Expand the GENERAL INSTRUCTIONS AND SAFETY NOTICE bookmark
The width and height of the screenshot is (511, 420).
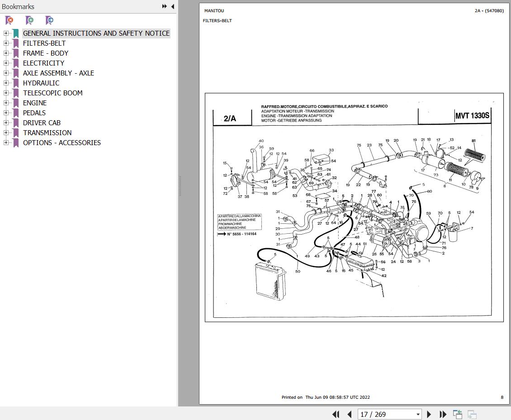click(x=6, y=33)
